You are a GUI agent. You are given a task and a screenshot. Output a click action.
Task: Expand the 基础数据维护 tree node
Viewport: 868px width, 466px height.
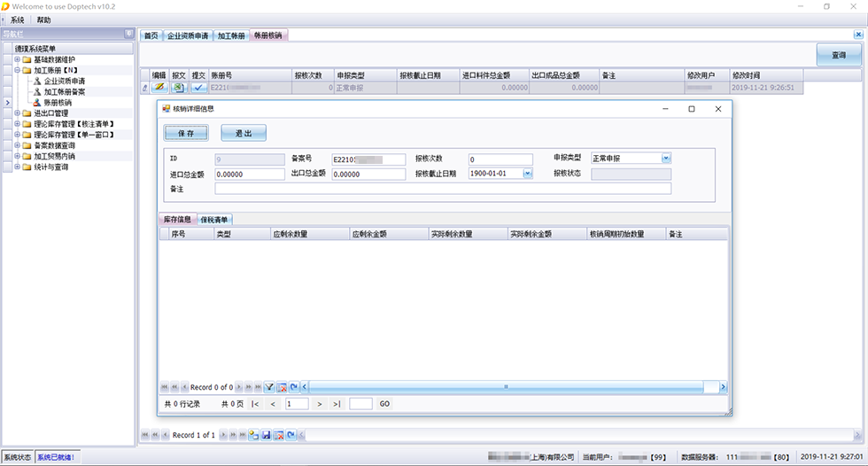click(17, 59)
